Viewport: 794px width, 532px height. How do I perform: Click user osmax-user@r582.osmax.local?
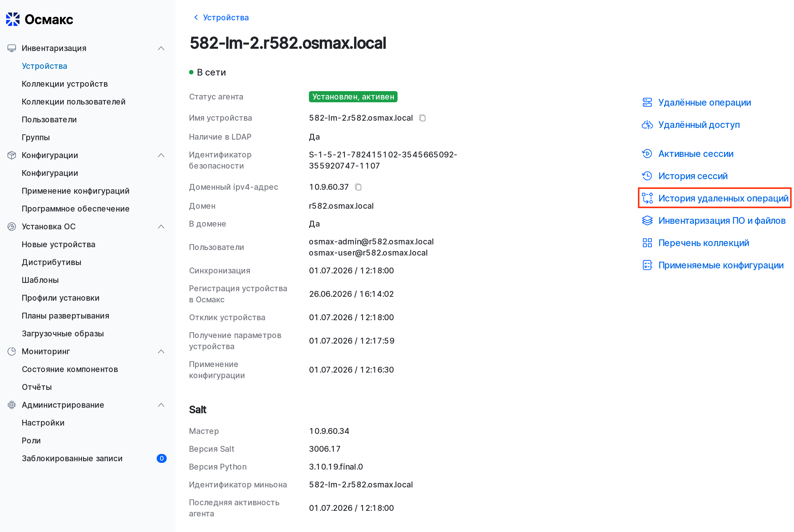[x=368, y=253]
